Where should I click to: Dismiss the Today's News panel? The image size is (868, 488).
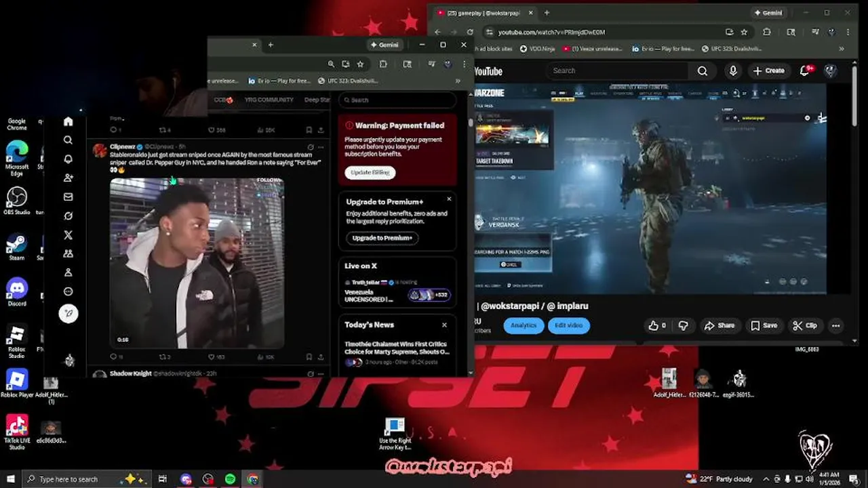point(444,325)
